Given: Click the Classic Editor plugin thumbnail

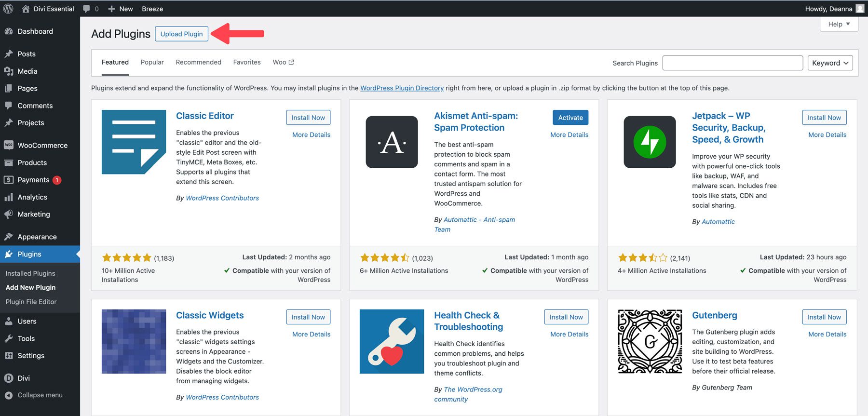Looking at the screenshot, I should coord(134,142).
